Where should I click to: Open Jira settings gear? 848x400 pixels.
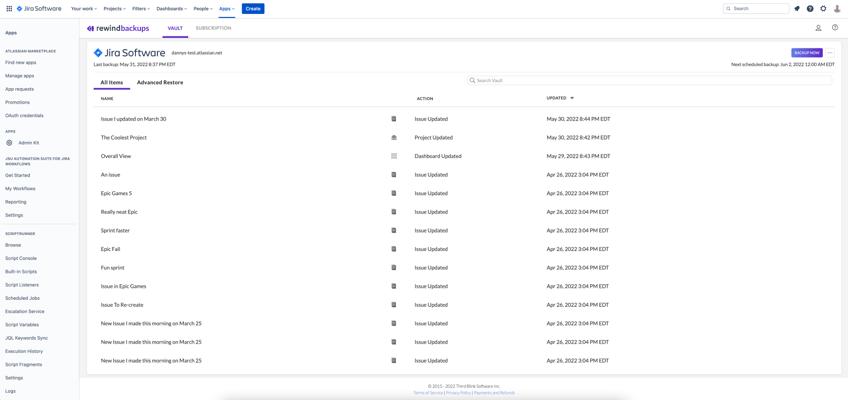tap(823, 9)
